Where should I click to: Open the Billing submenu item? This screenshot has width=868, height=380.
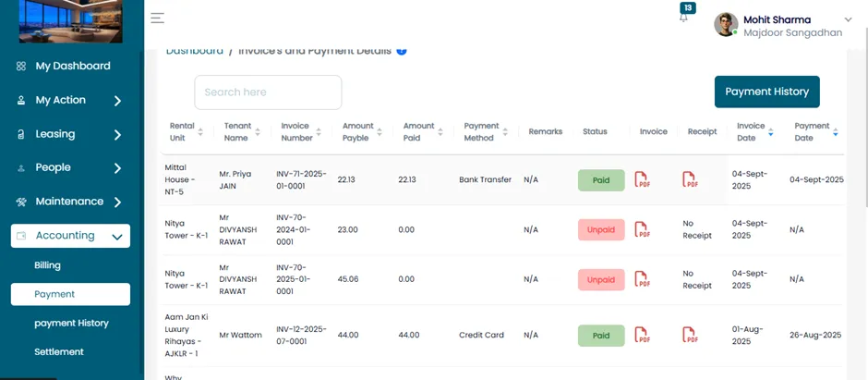click(x=48, y=265)
